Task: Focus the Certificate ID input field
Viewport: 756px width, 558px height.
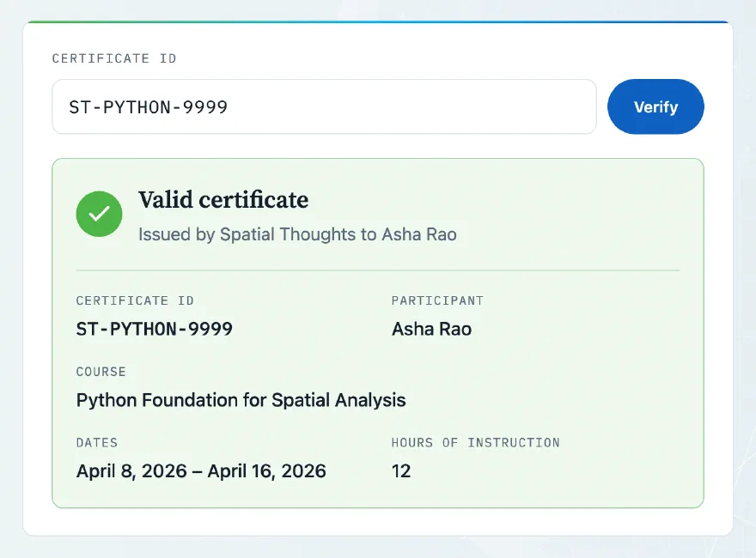Action: (324, 106)
